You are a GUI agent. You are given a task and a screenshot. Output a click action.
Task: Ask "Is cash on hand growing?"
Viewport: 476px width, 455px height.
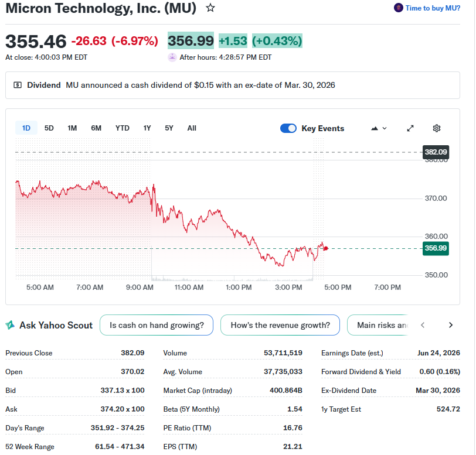point(157,325)
